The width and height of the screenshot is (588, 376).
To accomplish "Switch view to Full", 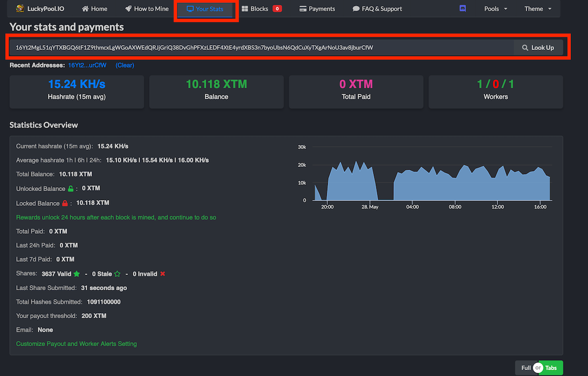I will pos(526,368).
